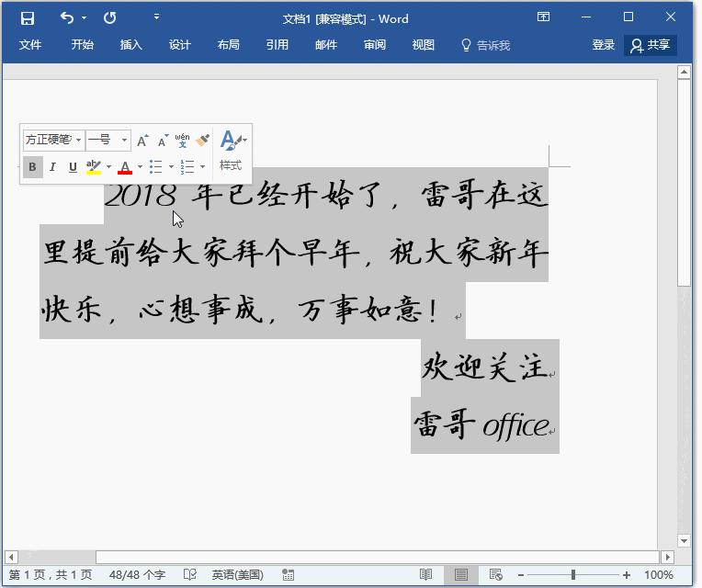Open highlight color dropdown arrow
Viewport: 702px width, 588px height.
click(108, 167)
